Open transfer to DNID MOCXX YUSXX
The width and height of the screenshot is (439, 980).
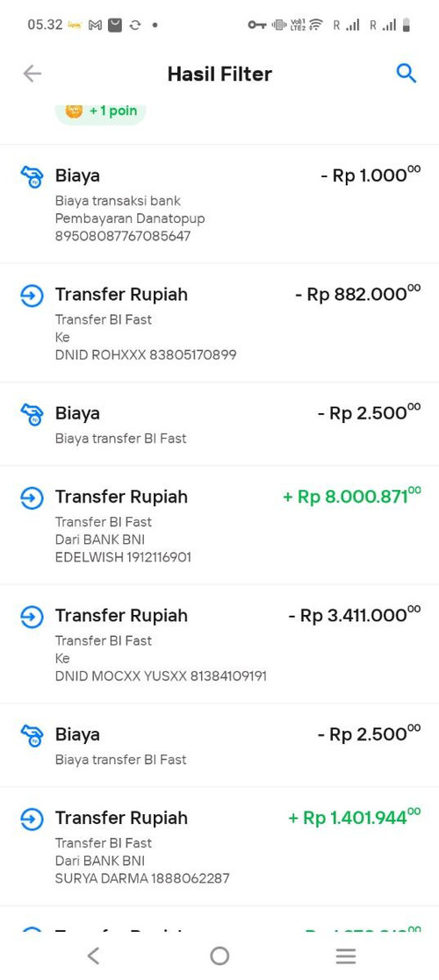[x=219, y=644]
